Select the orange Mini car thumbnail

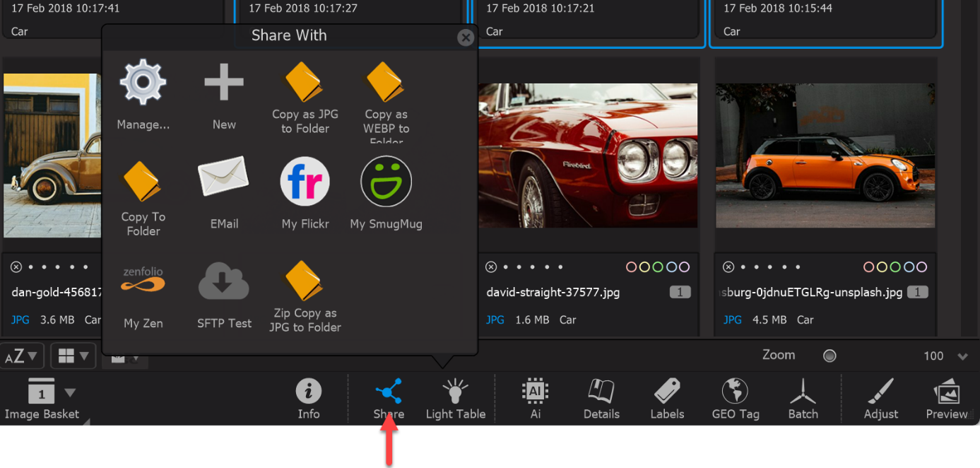825,156
